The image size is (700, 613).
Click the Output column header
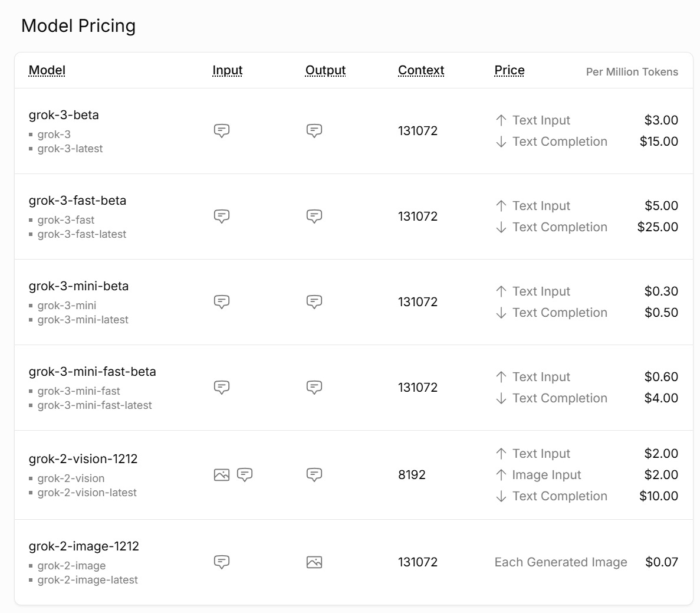click(326, 70)
